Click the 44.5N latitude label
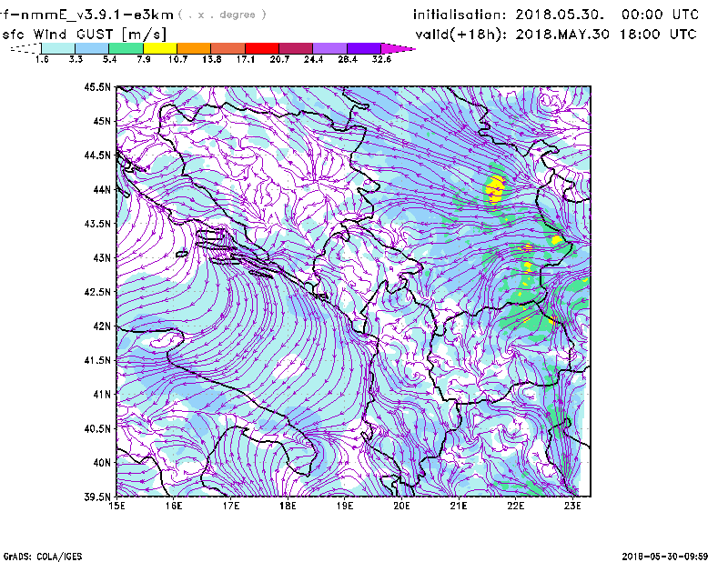 pyautogui.click(x=97, y=156)
